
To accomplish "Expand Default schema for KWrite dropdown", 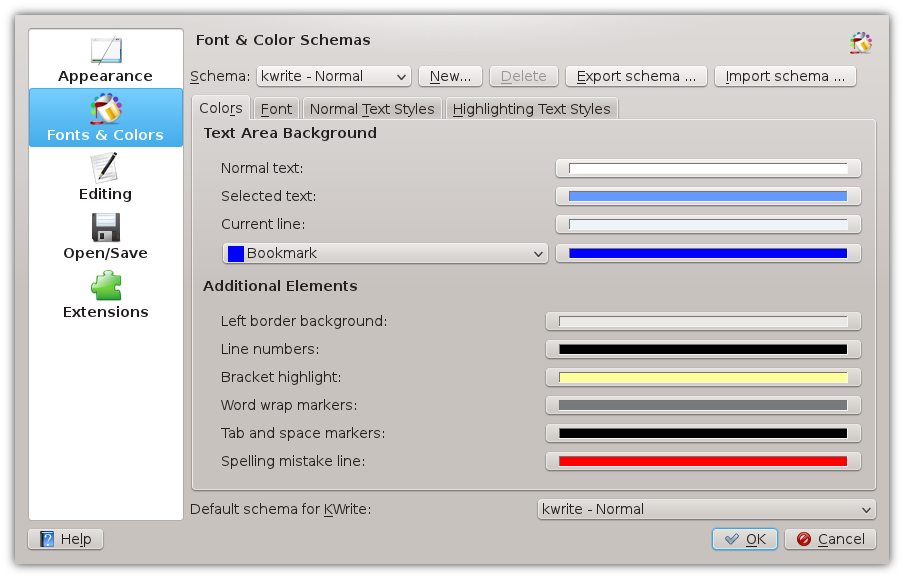I will [x=707, y=510].
